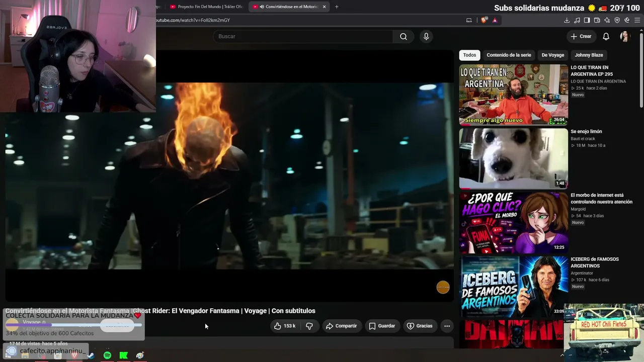Open the more actions ellipsis under the video
This screenshot has height=362, width=644.
click(x=447, y=326)
